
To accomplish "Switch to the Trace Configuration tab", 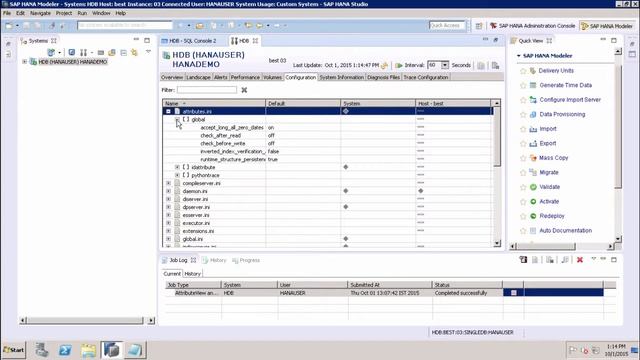I will point(426,77).
